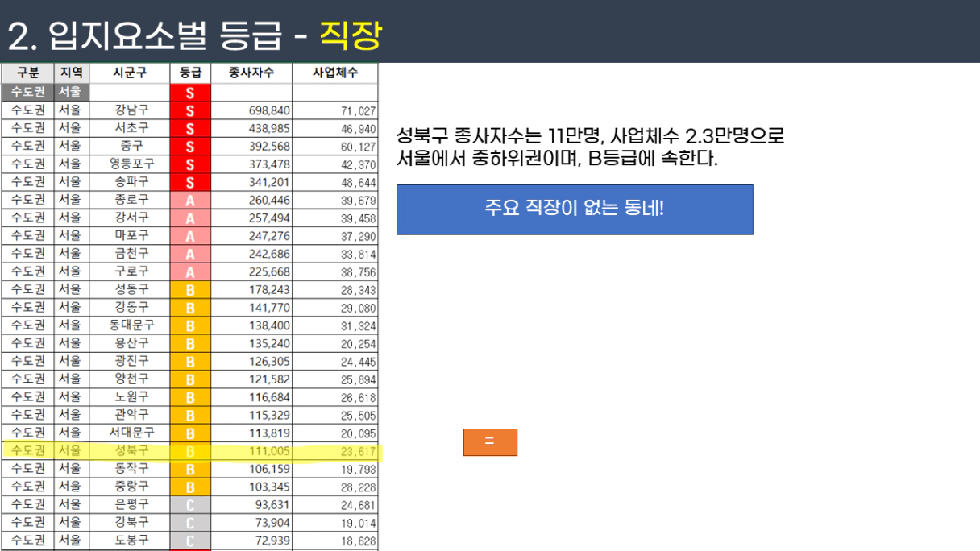Viewport: 980px width, 551px height.
Task: Click the '동작구' district cell
Action: 131,468
